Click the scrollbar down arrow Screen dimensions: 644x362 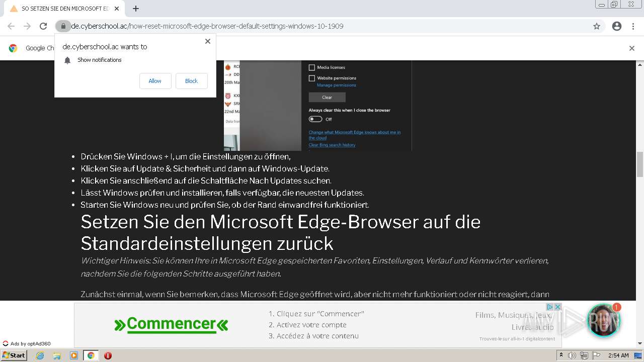640,343
